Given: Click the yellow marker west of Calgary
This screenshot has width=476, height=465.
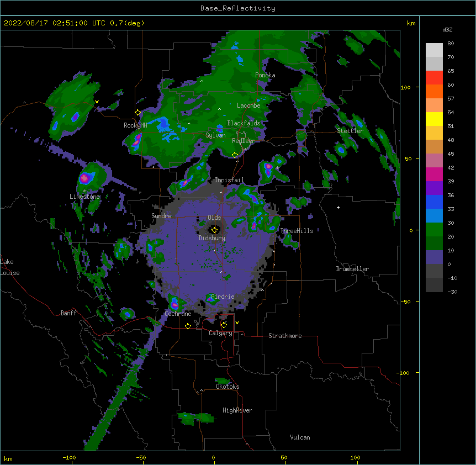Looking at the screenshot, I should coord(188,326).
